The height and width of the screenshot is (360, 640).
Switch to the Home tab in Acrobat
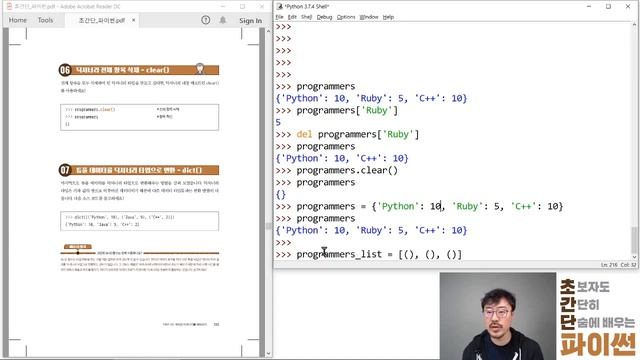tap(18, 20)
